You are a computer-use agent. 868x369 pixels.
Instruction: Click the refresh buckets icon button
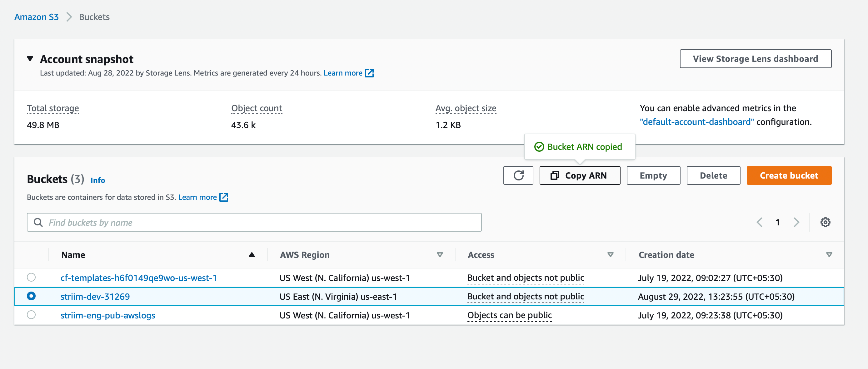518,175
